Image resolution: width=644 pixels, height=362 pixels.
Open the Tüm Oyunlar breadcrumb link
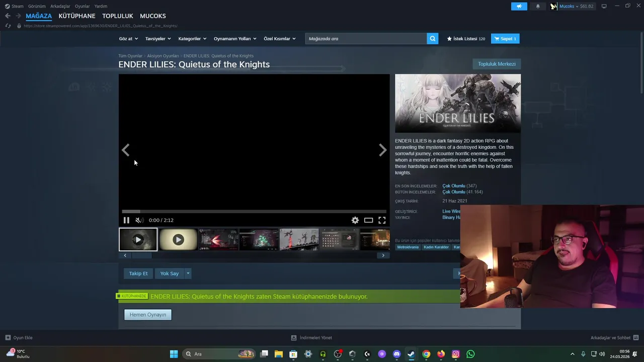130,56
